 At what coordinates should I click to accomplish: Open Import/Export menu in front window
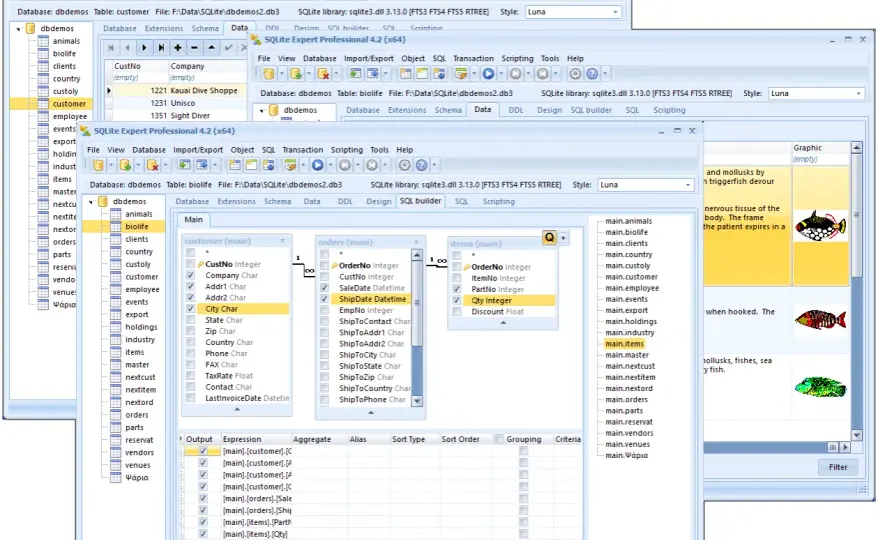[x=198, y=150]
